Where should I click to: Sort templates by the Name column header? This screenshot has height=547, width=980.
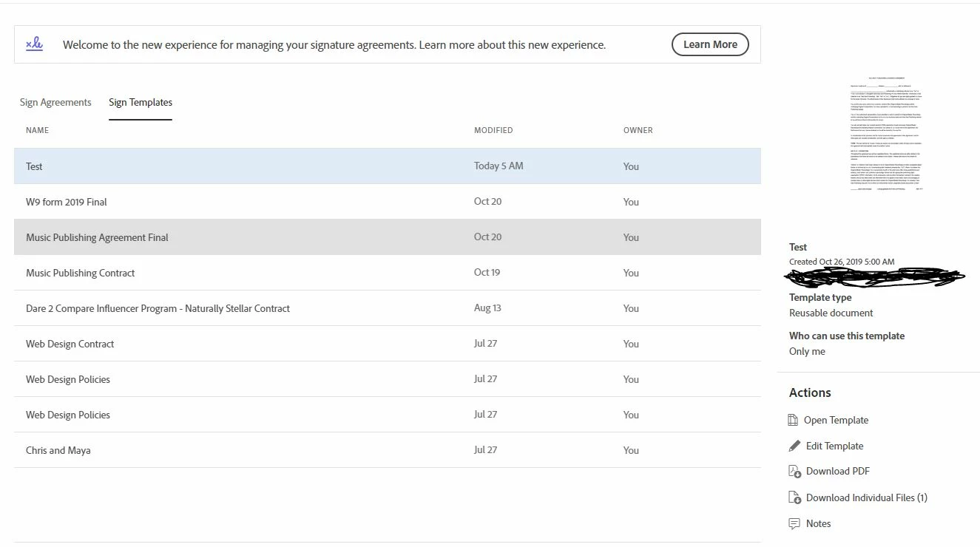click(37, 130)
